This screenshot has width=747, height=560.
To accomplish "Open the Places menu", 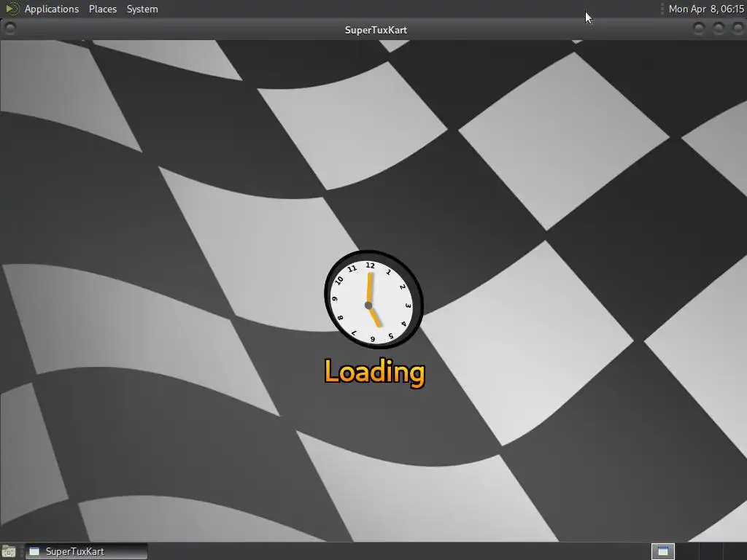I will (102, 9).
